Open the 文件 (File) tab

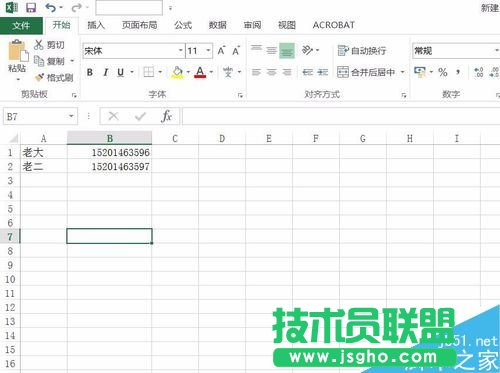[x=21, y=26]
